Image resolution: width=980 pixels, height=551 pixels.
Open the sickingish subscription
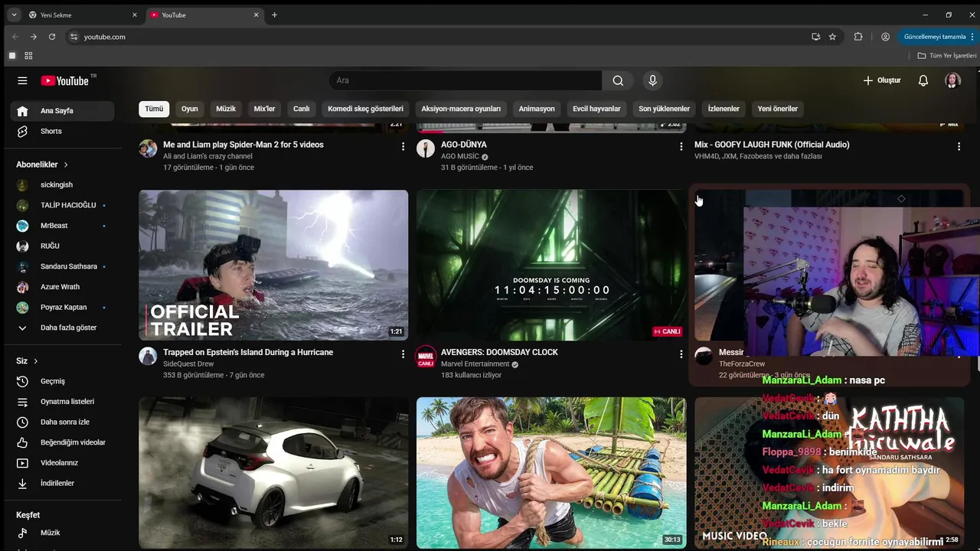tap(62, 185)
